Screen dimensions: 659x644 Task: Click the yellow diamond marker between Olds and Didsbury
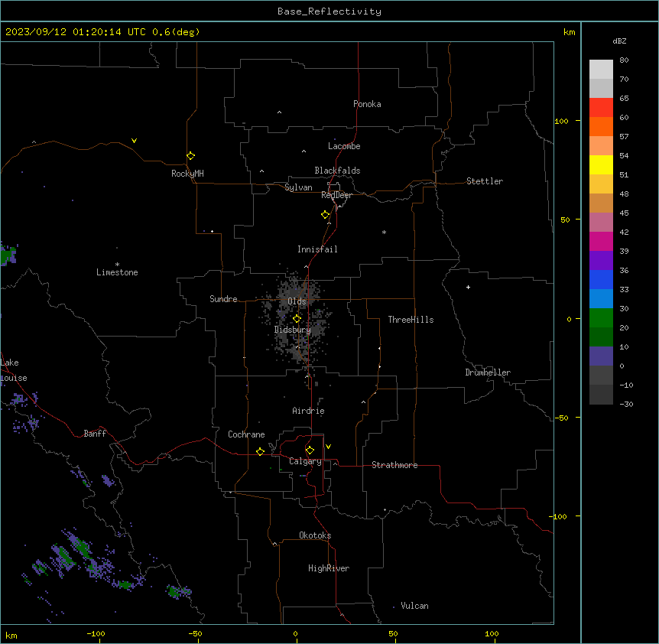coord(297,319)
